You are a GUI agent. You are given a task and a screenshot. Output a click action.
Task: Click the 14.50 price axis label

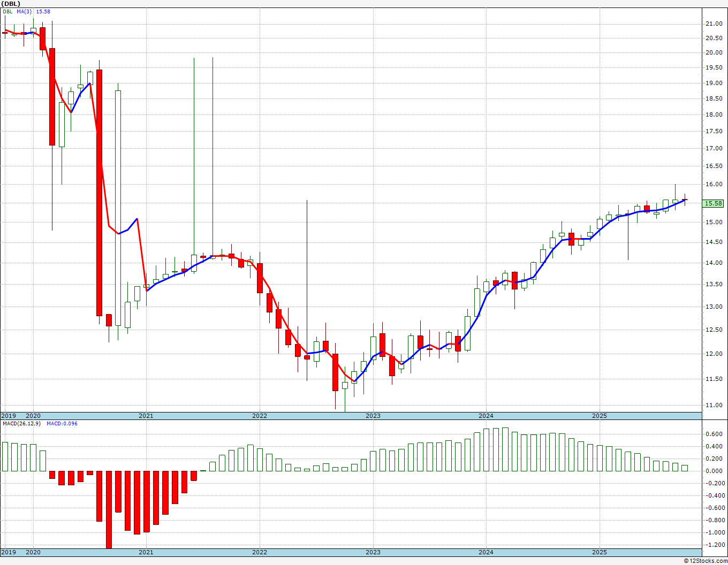pos(713,242)
